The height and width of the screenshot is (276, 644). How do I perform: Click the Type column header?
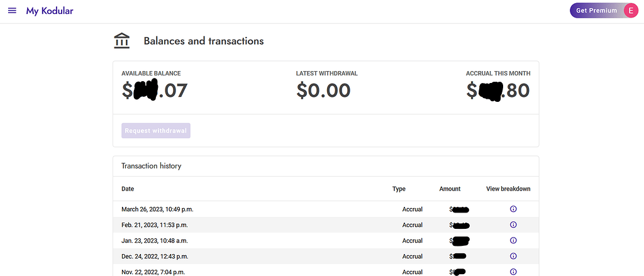399,189
